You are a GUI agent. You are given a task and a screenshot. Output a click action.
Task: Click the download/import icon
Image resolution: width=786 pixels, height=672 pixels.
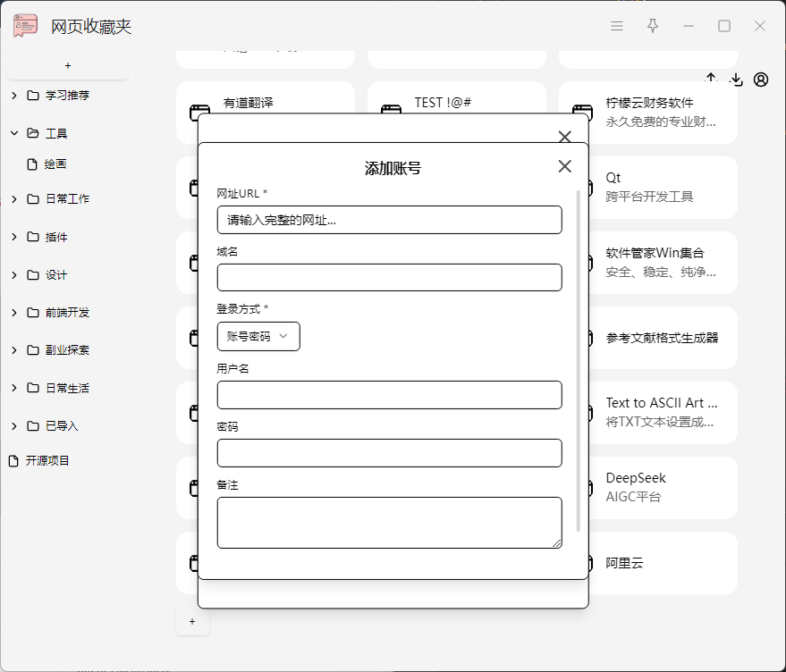736,80
